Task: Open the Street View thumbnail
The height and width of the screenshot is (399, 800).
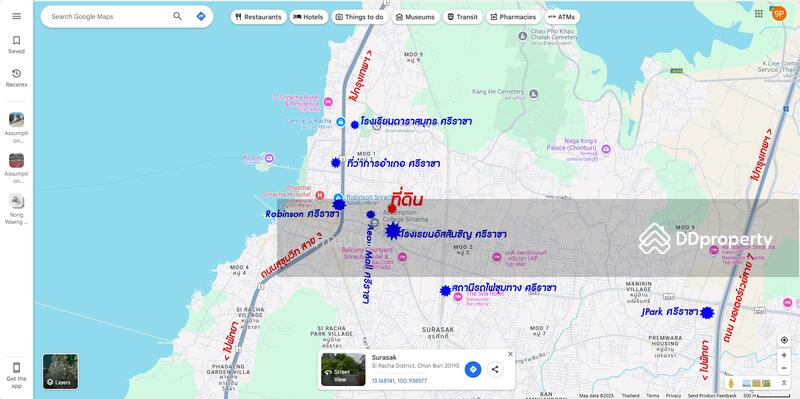Action: 343,369
